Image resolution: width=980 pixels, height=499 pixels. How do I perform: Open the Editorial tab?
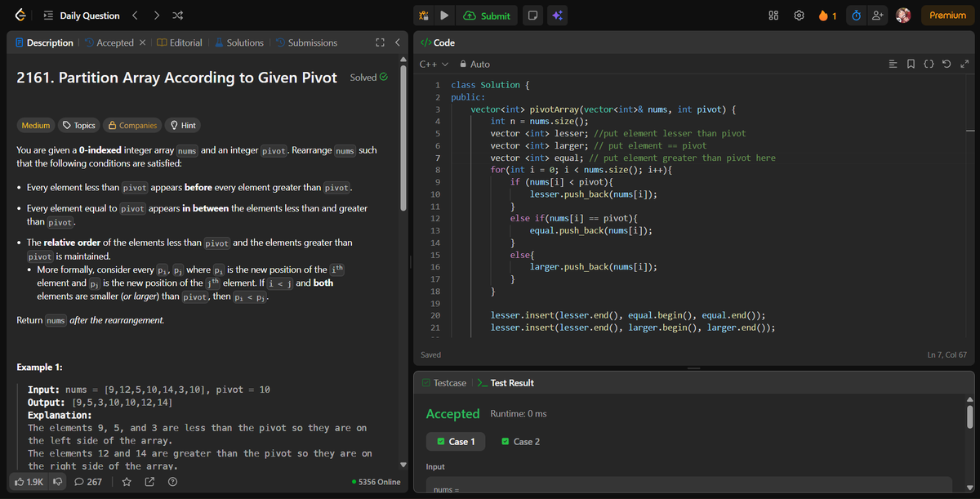[x=180, y=42]
